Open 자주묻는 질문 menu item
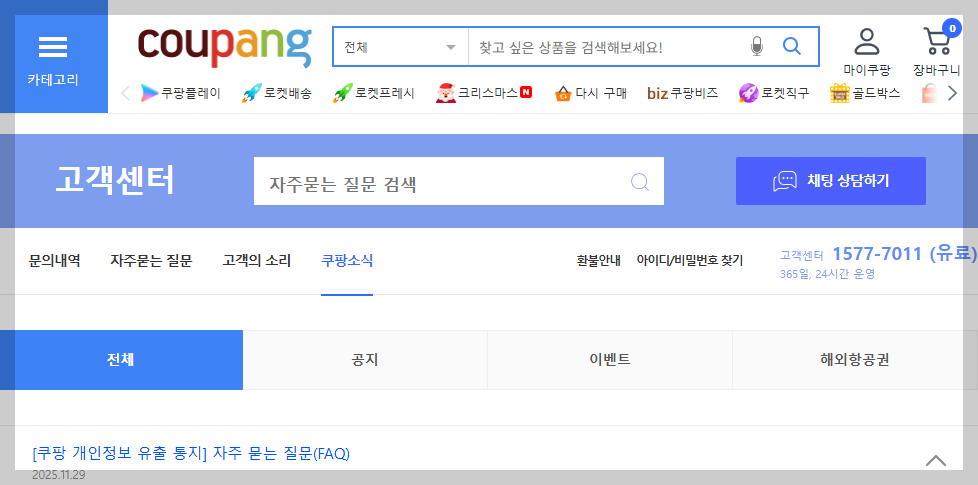 point(151,261)
